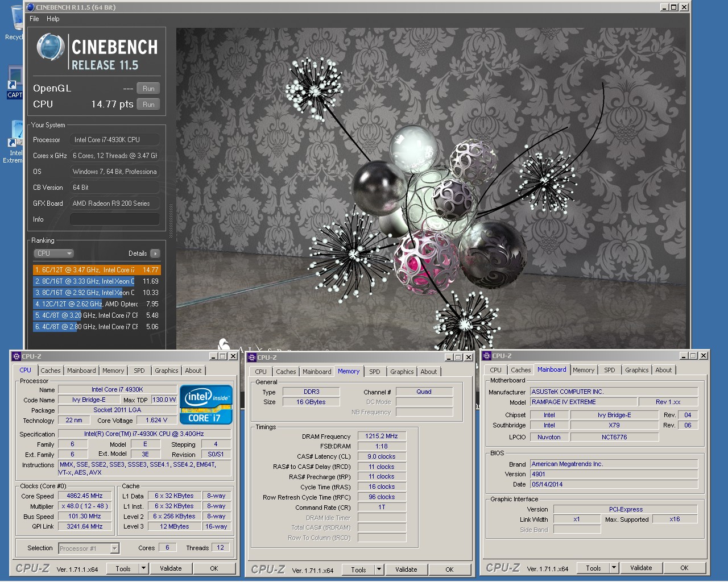The image size is (728, 582).
Task: Switch to Mainboard tab in left CPU-Z window
Action: (x=81, y=371)
